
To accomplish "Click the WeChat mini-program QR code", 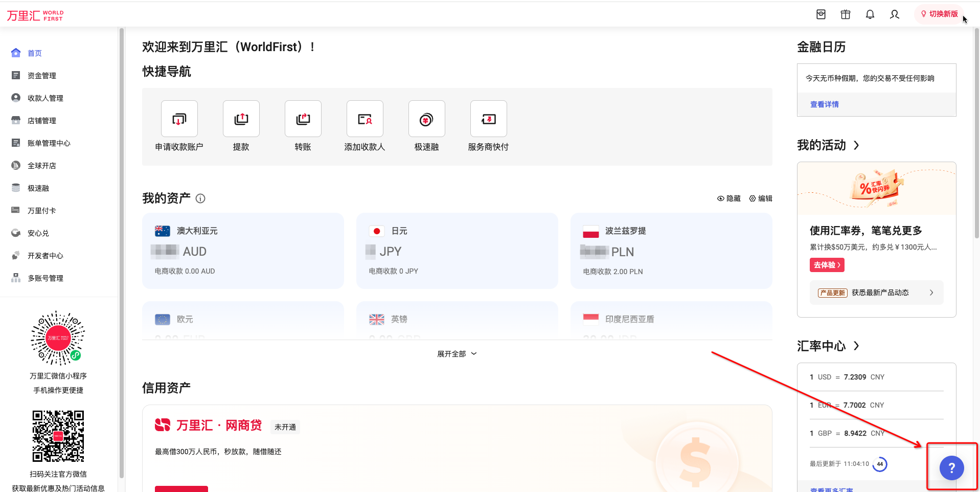I will pyautogui.click(x=58, y=338).
